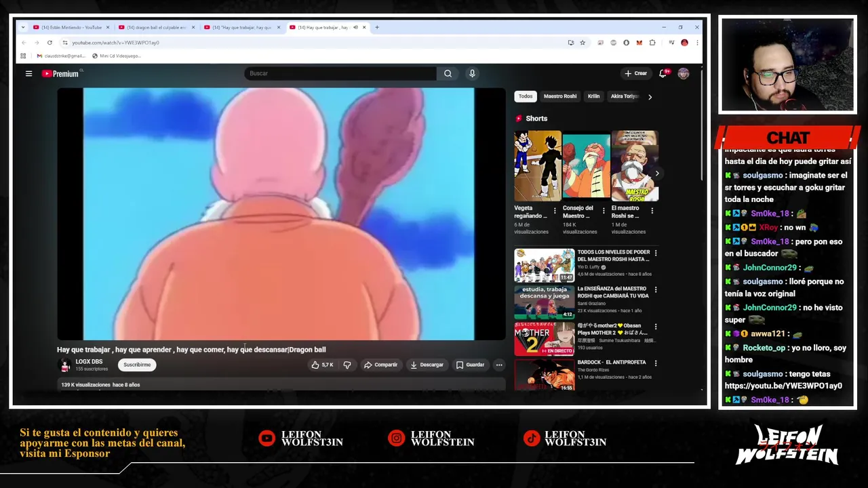The width and height of the screenshot is (868, 488).
Task: Open the Mini Cd Videojuego bookmark
Action: tap(116, 56)
